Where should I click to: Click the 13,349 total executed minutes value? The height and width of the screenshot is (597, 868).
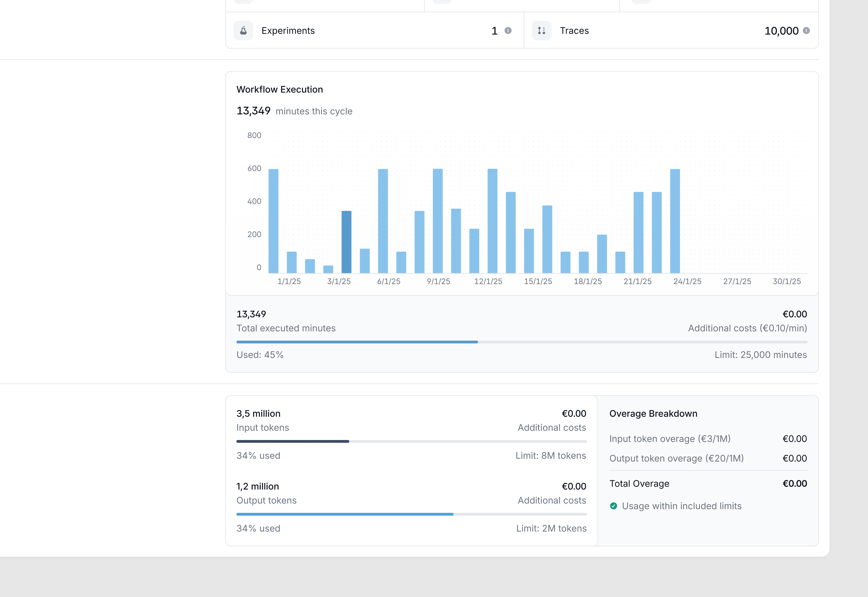(251, 314)
